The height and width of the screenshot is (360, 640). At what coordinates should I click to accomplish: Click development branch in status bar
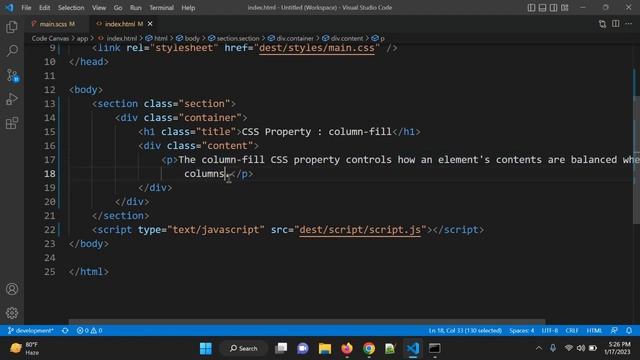pos(31,331)
